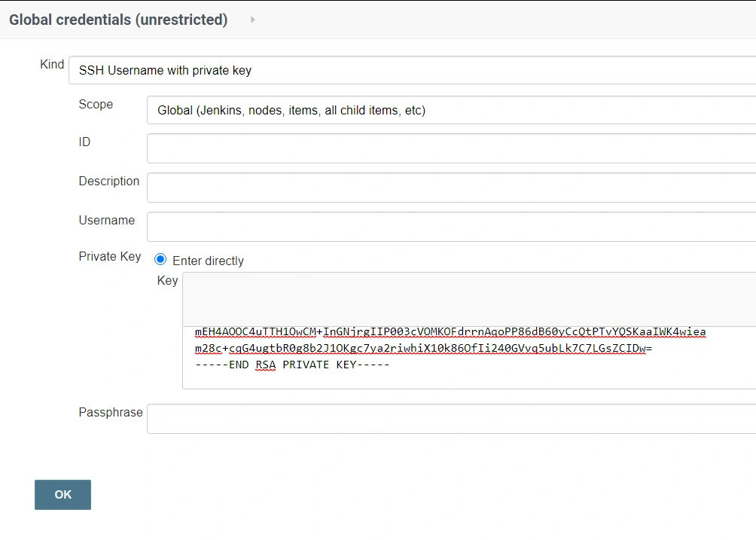Click the gray header area of Key box
756x540 pixels.
468,299
